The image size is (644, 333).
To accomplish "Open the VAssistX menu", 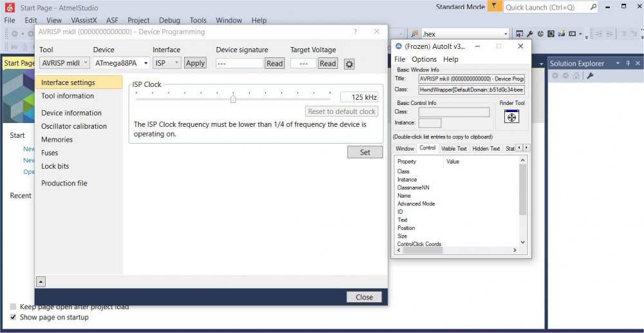I will (84, 20).
